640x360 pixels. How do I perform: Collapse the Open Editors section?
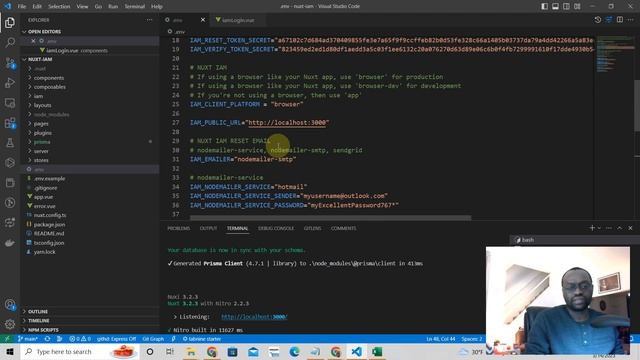pyautogui.click(x=44, y=31)
